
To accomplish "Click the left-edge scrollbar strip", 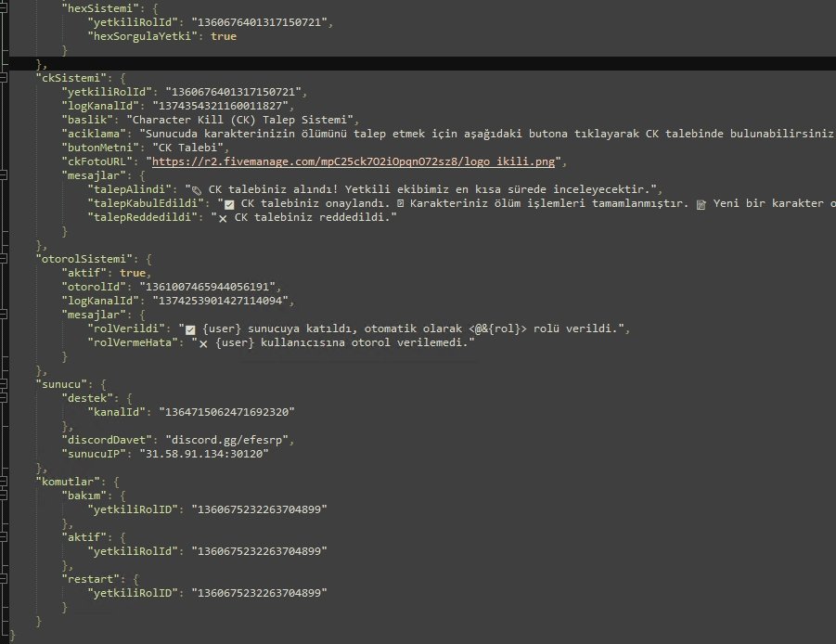I will (3, 322).
